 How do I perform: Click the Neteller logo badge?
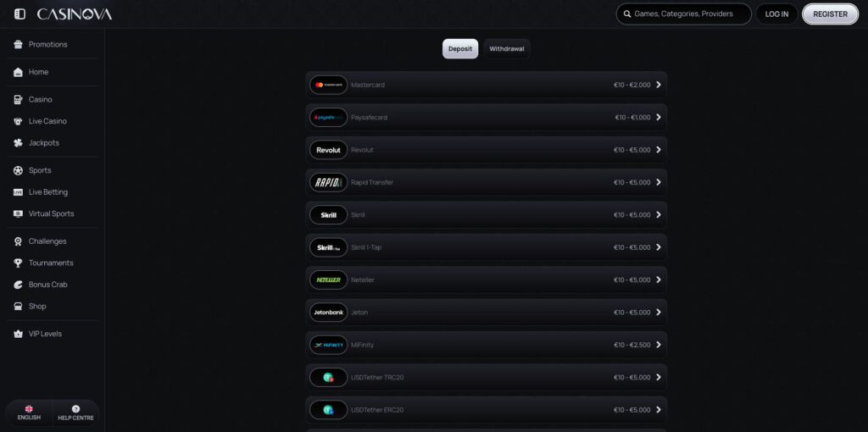click(328, 280)
